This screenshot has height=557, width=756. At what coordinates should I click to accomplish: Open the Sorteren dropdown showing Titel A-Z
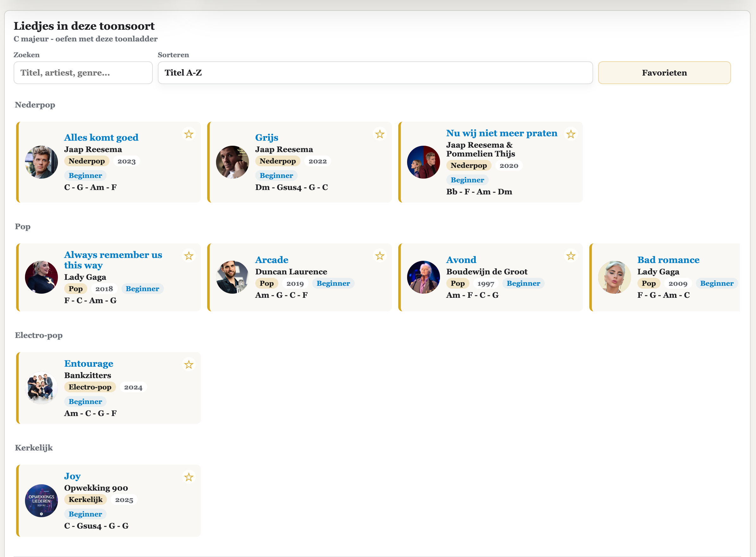tap(375, 72)
